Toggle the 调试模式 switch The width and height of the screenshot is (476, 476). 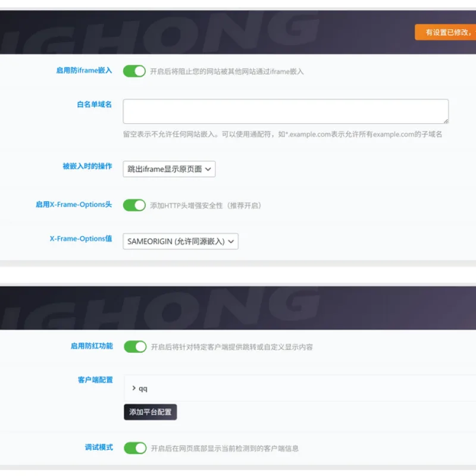coord(135,448)
